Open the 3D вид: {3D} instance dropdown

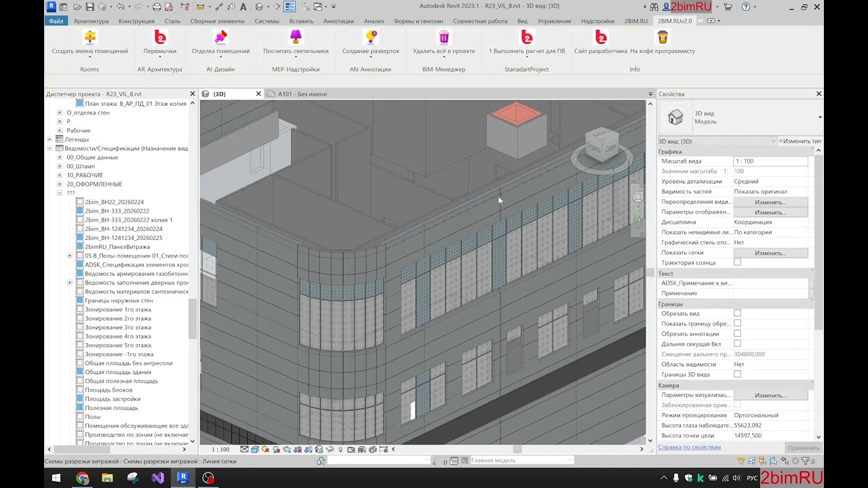coord(717,141)
